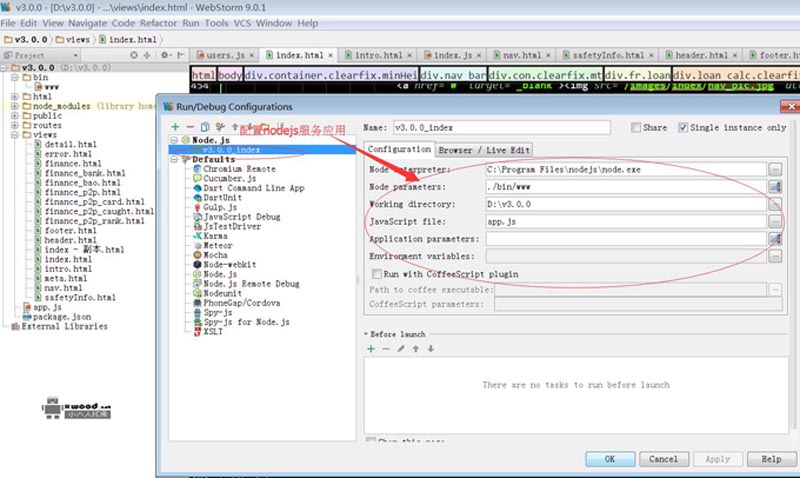Collapse the Before launch section
This screenshot has height=478, width=800.
[366, 334]
